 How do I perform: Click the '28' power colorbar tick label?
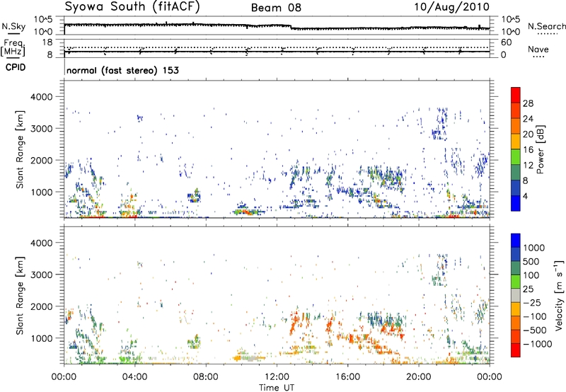(x=528, y=103)
